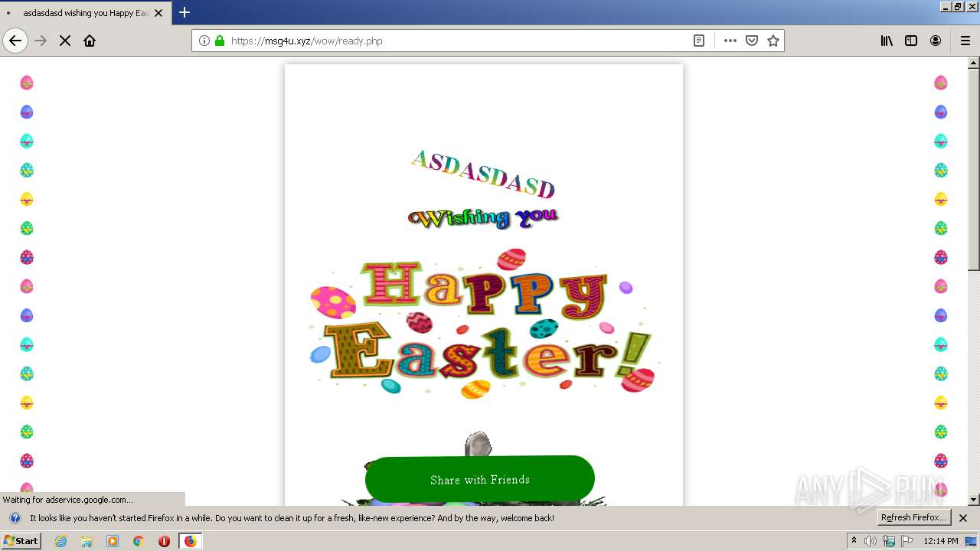Click the Share with Friends button

(x=480, y=480)
